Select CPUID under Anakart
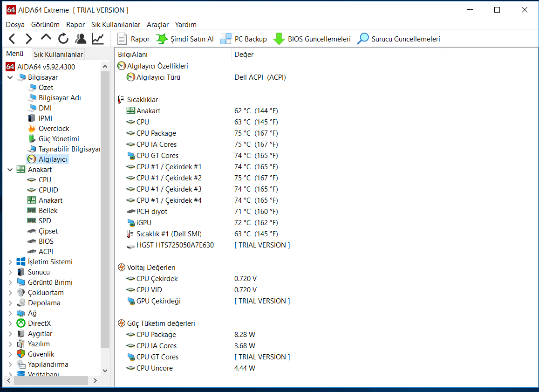The height and width of the screenshot is (392, 539). point(48,190)
